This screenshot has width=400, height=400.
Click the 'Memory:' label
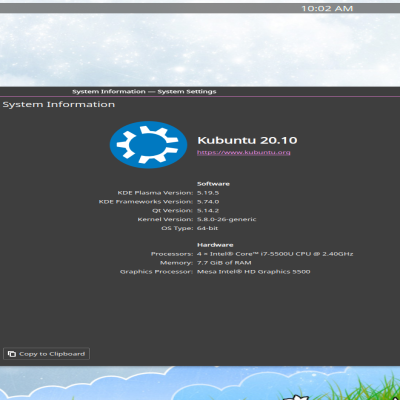click(x=177, y=263)
